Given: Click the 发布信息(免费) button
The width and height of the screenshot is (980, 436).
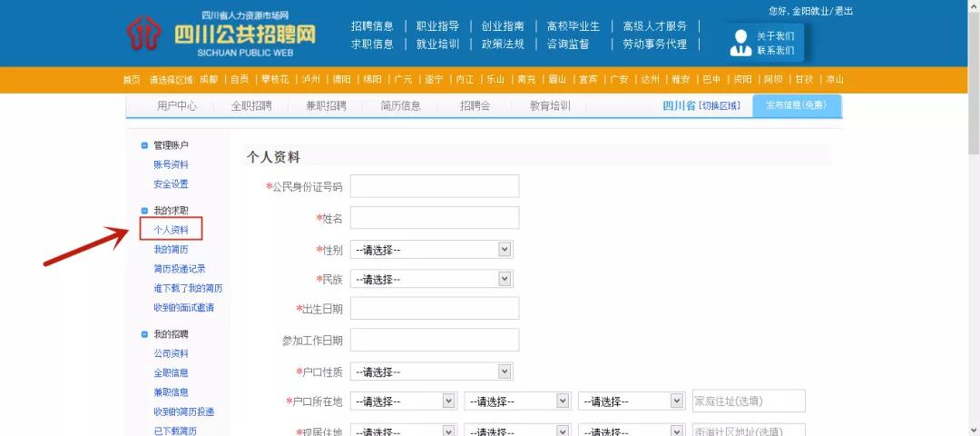Looking at the screenshot, I should (x=796, y=106).
